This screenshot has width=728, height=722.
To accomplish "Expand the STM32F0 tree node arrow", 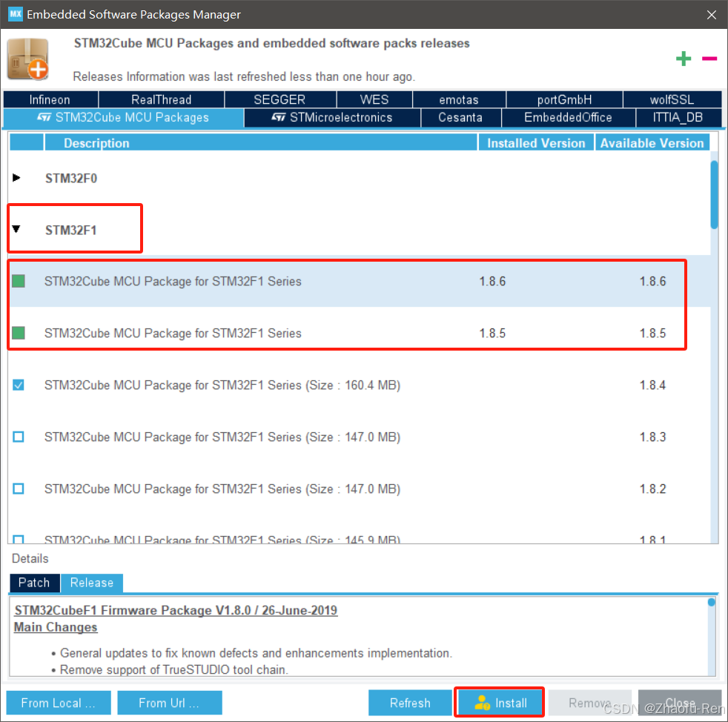I will point(16,178).
